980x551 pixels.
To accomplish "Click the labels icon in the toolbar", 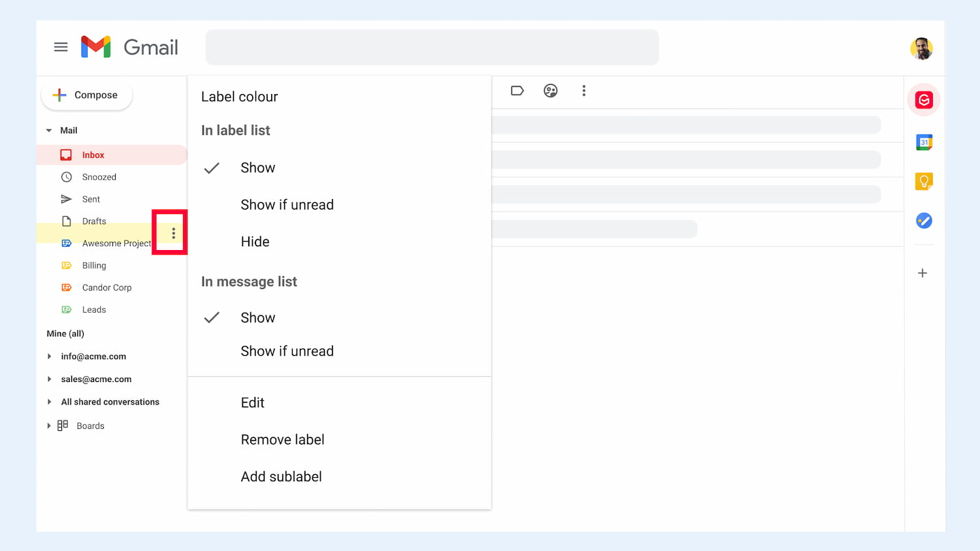I will point(517,91).
